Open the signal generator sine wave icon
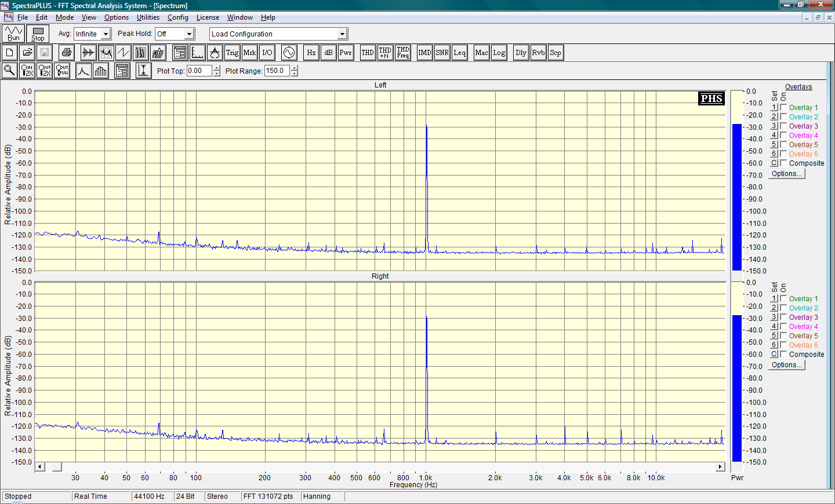The width and height of the screenshot is (835, 504). pos(289,53)
